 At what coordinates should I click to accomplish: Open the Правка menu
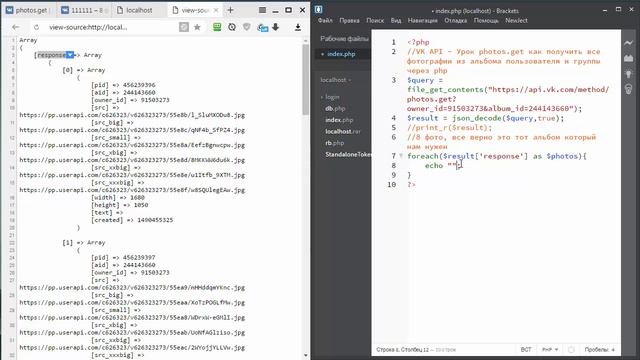[x=349, y=20]
